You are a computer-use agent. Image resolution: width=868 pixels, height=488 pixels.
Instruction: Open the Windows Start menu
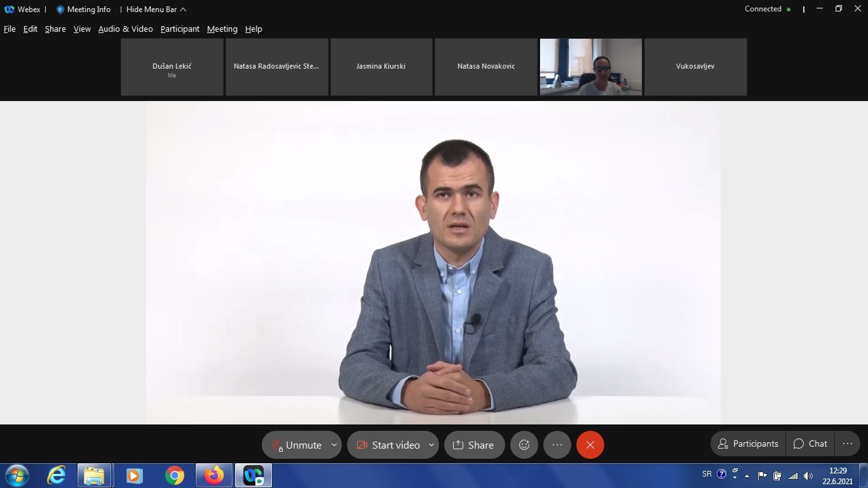(x=17, y=475)
